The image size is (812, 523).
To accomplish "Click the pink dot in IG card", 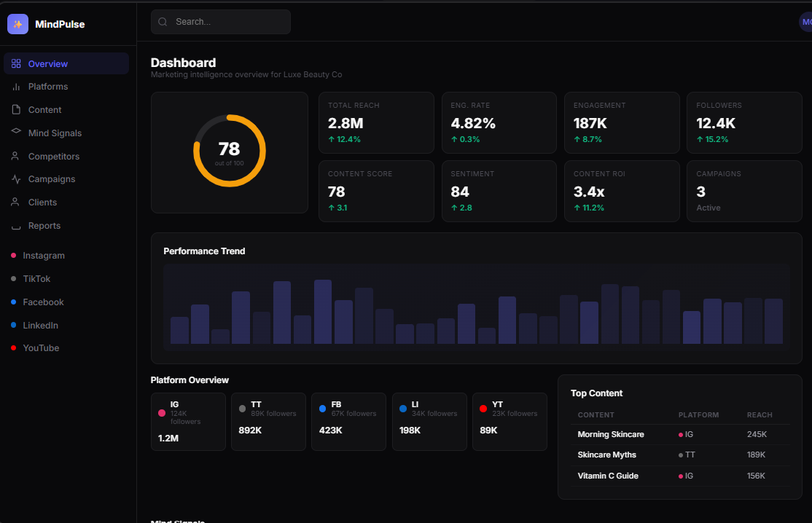I will (x=162, y=413).
